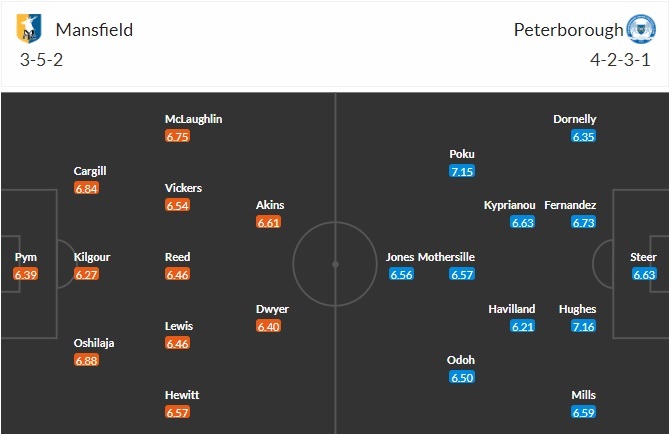
Task: Select player Mothersille's name
Action: click(446, 257)
